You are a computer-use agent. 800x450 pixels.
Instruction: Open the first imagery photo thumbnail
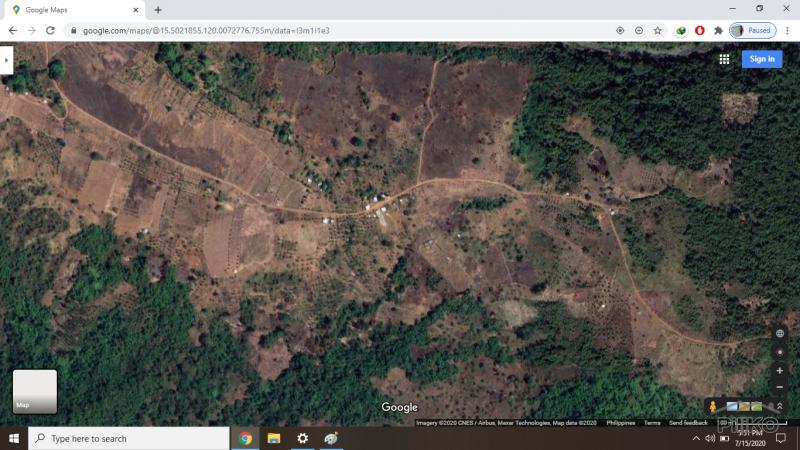pyautogui.click(x=732, y=407)
